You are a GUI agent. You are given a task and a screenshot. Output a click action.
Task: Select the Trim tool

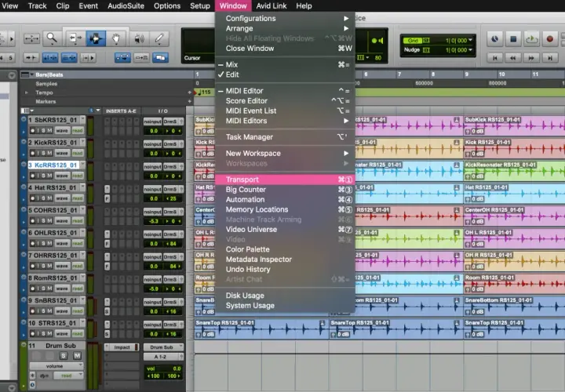75,38
